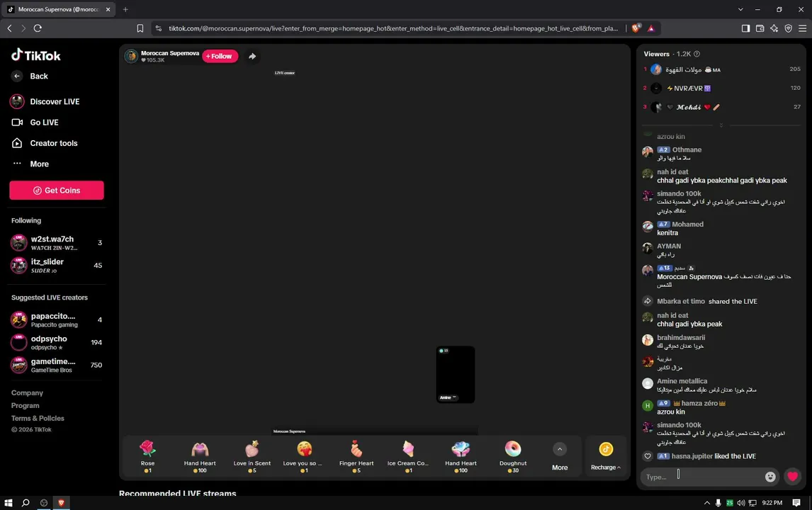
Task: Open Recharge coins menu
Action: pyautogui.click(x=605, y=456)
